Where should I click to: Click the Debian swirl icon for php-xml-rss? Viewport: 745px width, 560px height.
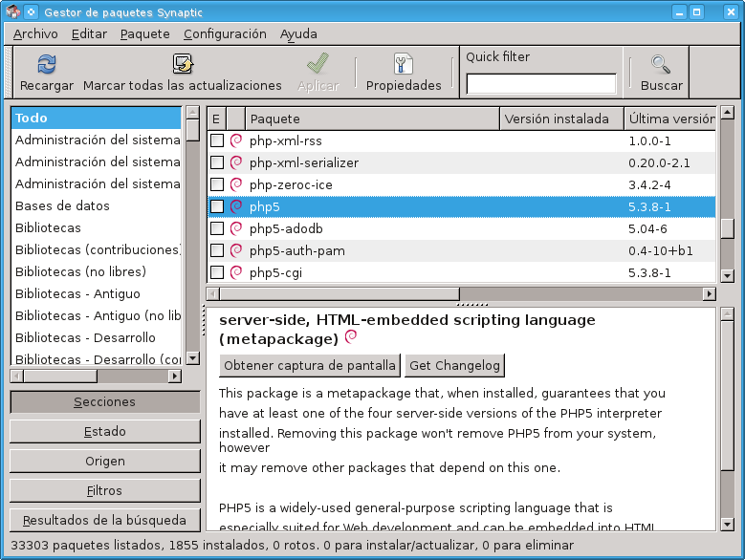click(236, 140)
